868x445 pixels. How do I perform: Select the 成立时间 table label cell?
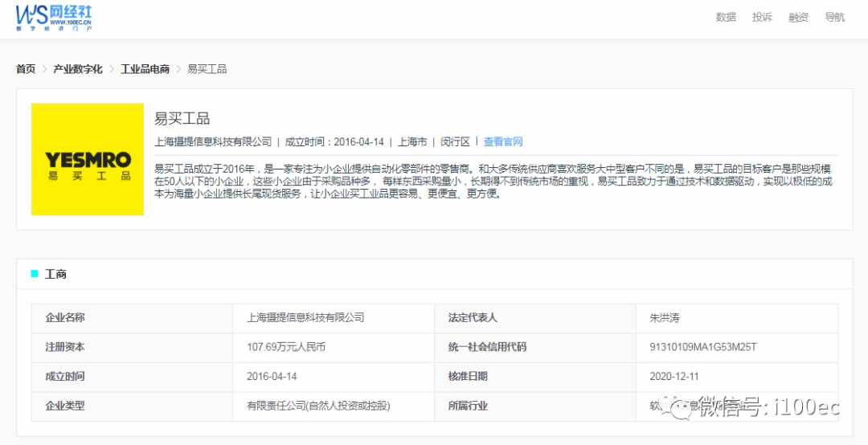pyautogui.click(x=133, y=377)
